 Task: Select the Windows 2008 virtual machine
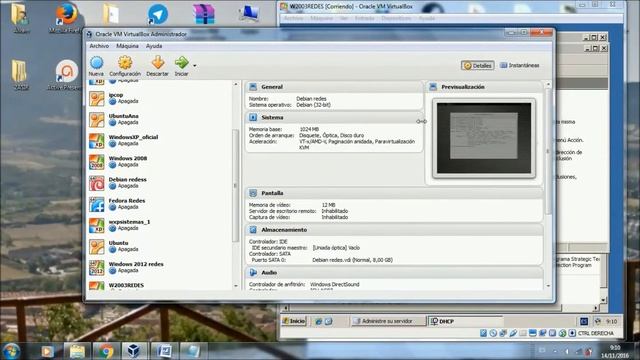tap(160, 162)
